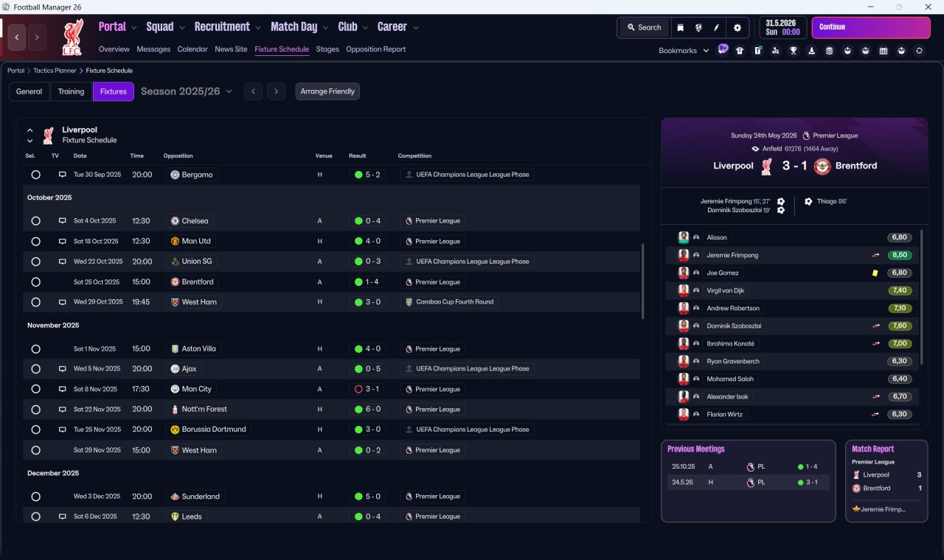The width and height of the screenshot is (944, 560).
Task: Click the Arrange Friendly button
Action: [327, 91]
